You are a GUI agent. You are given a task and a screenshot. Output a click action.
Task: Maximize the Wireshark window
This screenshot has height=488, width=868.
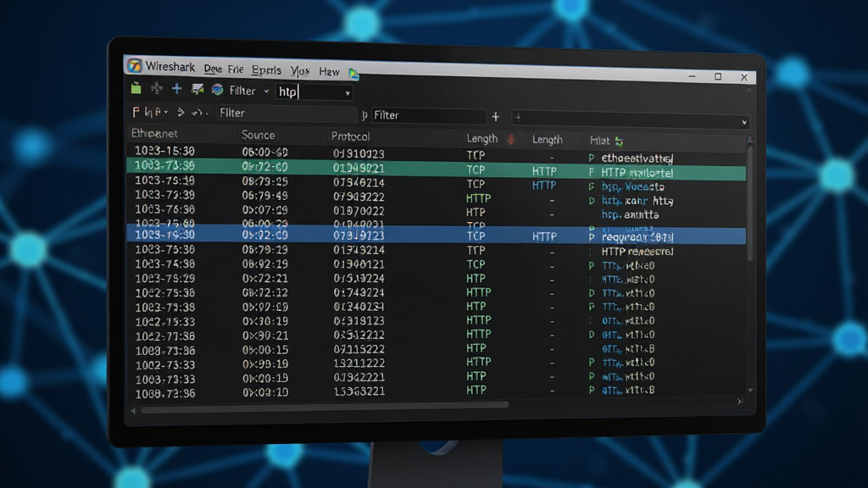pyautogui.click(x=718, y=76)
